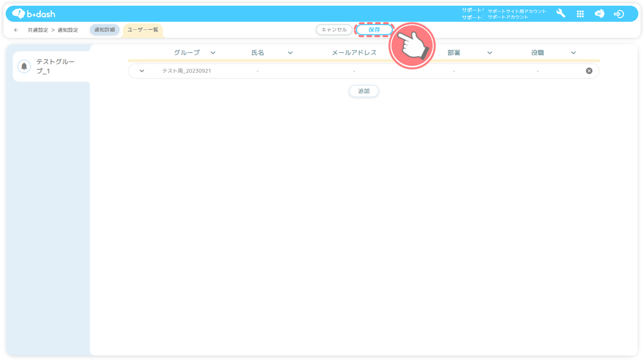This screenshot has height=362, width=644.
Task: Click the logout arrow icon
Action: point(619,14)
